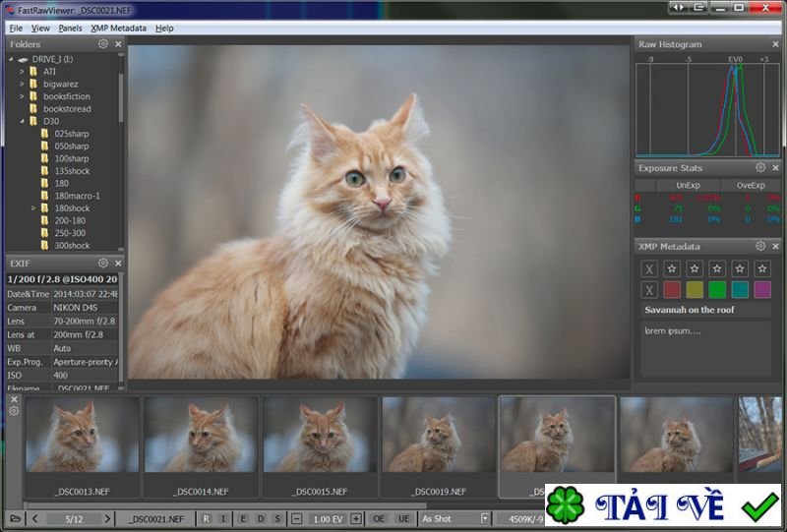This screenshot has height=532, width=787.
Task: Clear the star rating with X
Action: pos(649,268)
